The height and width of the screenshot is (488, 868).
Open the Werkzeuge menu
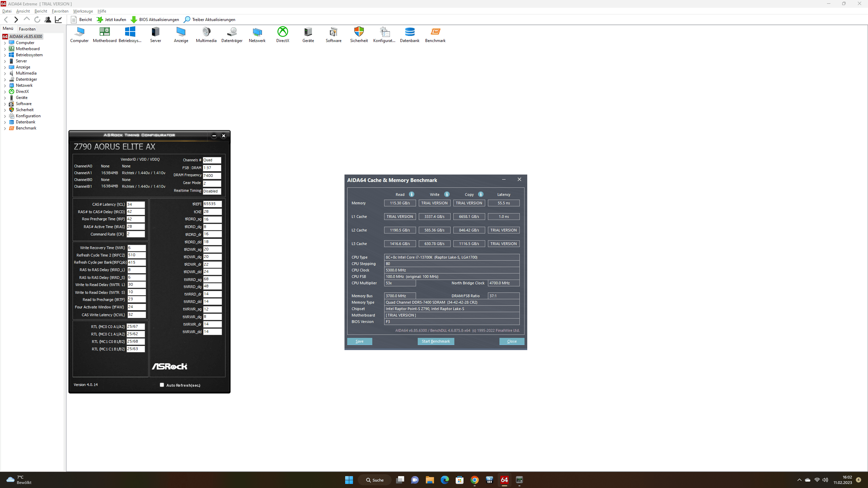click(x=83, y=11)
